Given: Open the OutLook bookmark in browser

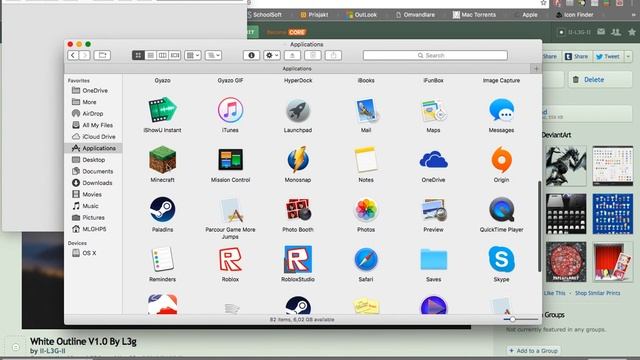Looking at the screenshot, I should [x=362, y=15].
